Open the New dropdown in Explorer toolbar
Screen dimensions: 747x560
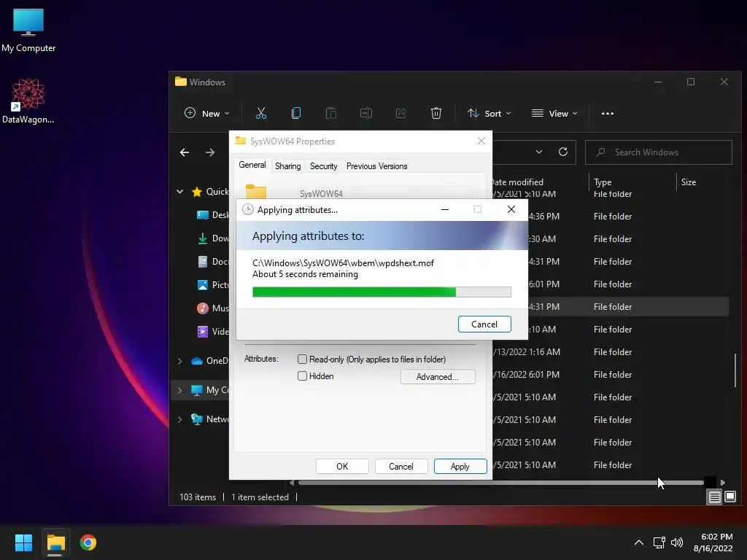(206, 113)
